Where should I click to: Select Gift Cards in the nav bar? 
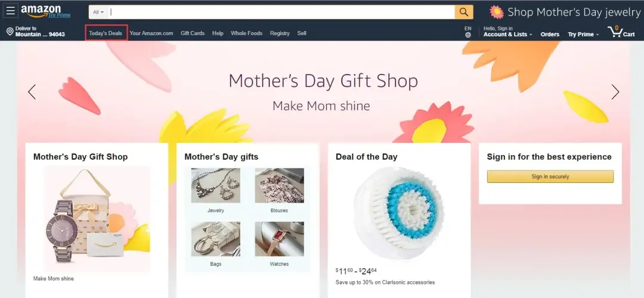[193, 33]
